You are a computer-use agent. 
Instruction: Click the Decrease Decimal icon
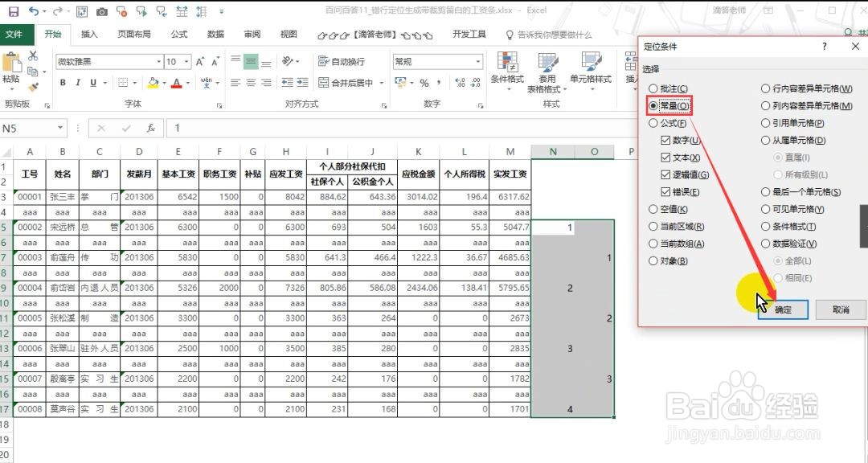pos(476,83)
